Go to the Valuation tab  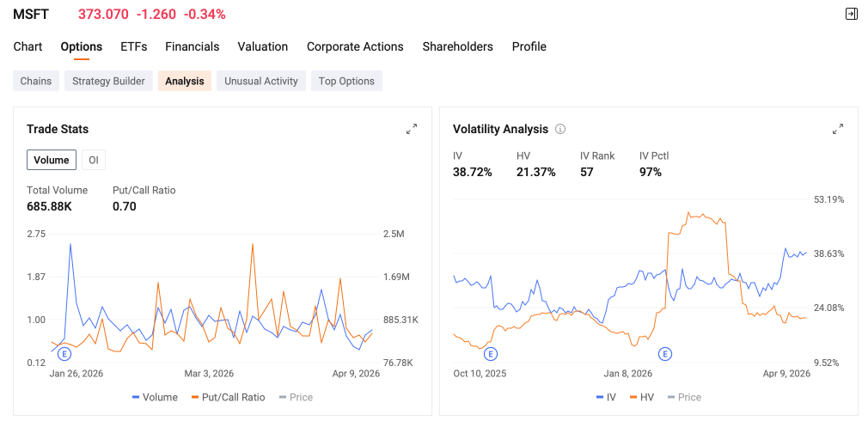263,46
